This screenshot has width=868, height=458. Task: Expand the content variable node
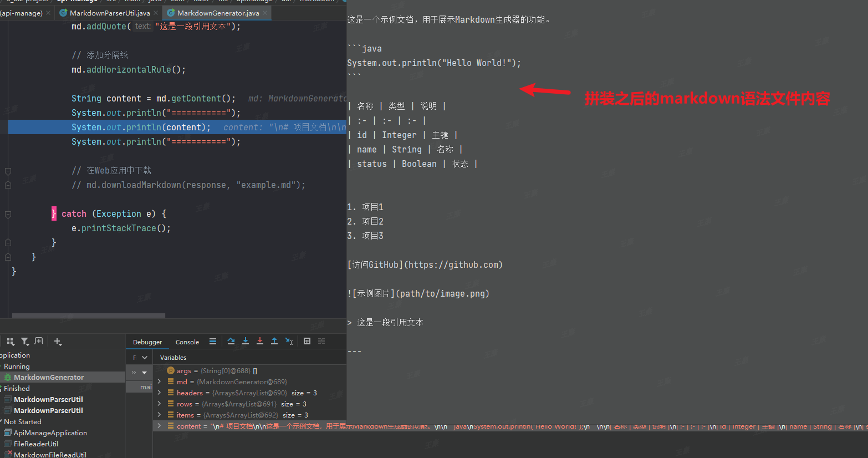(x=159, y=426)
